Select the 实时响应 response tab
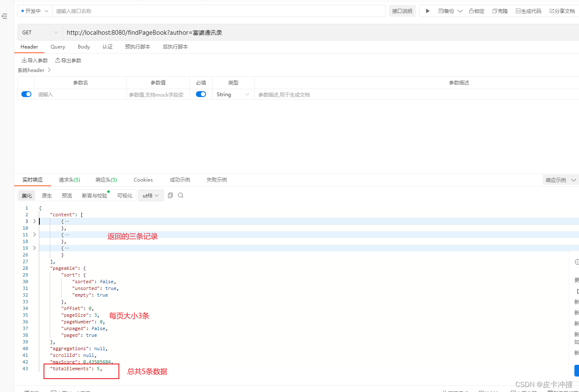 (x=33, y=180)
